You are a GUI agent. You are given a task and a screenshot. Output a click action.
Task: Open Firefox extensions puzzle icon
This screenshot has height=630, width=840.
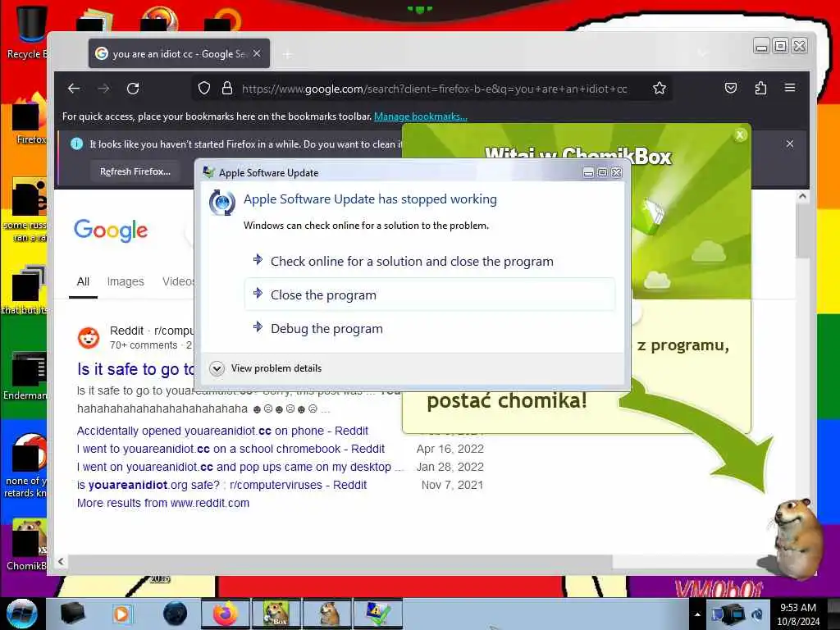tap(760, 88)
